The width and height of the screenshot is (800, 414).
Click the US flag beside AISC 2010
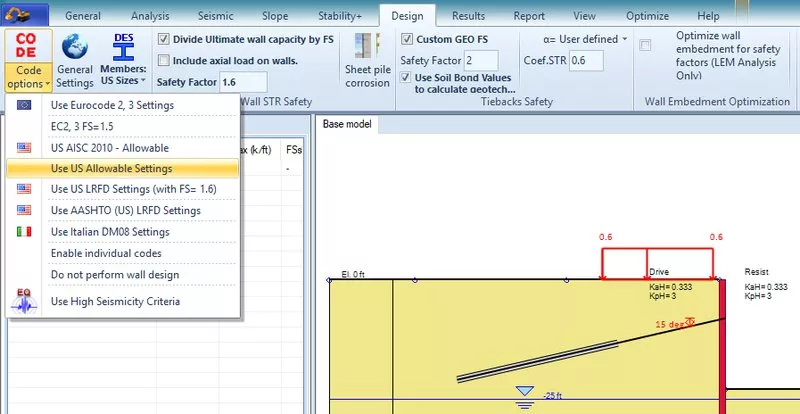[24, 148]
